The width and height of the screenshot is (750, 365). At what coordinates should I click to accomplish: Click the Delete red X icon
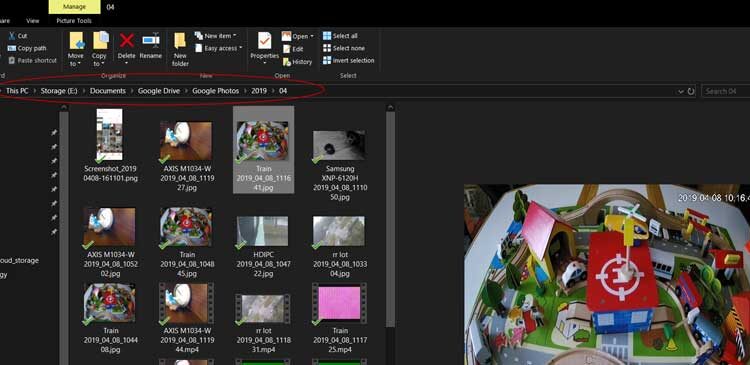(126, 41)
